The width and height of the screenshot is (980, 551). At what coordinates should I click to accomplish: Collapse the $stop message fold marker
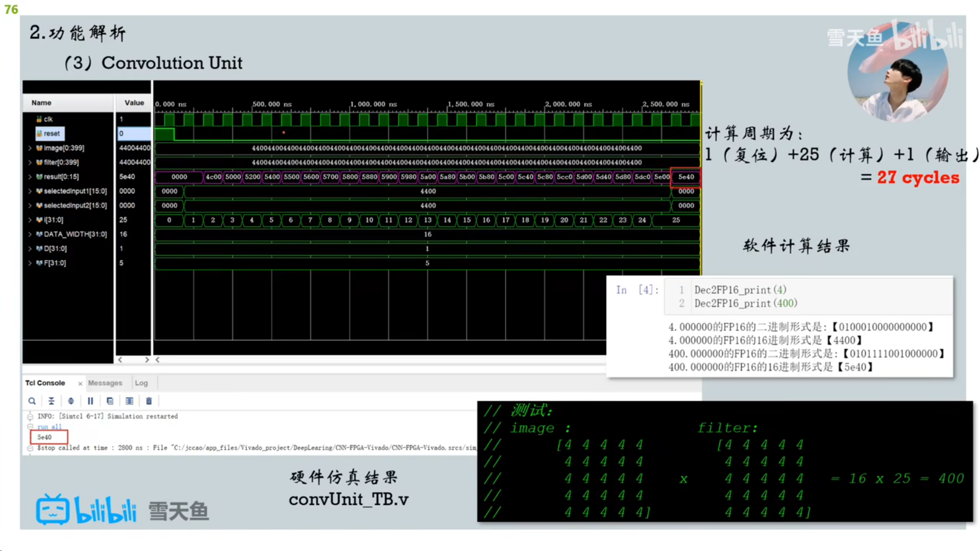pos(30,448)
